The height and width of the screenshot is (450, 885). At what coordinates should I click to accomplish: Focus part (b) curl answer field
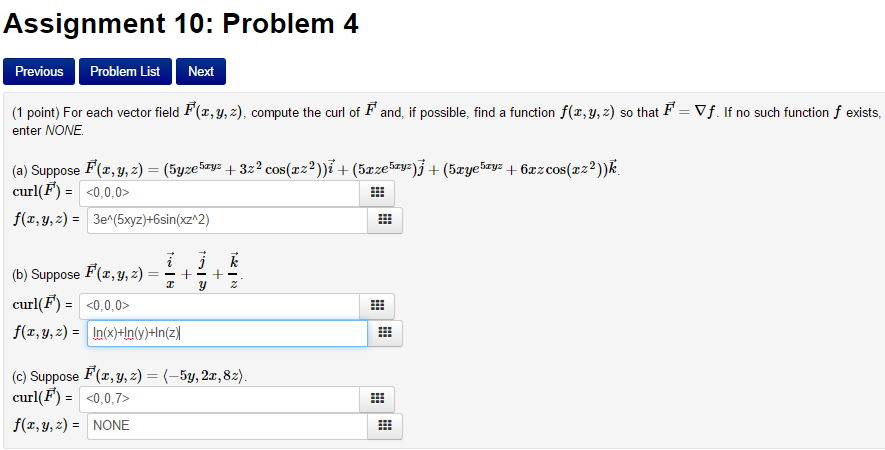pyautogui.click(x=220, y=305)
